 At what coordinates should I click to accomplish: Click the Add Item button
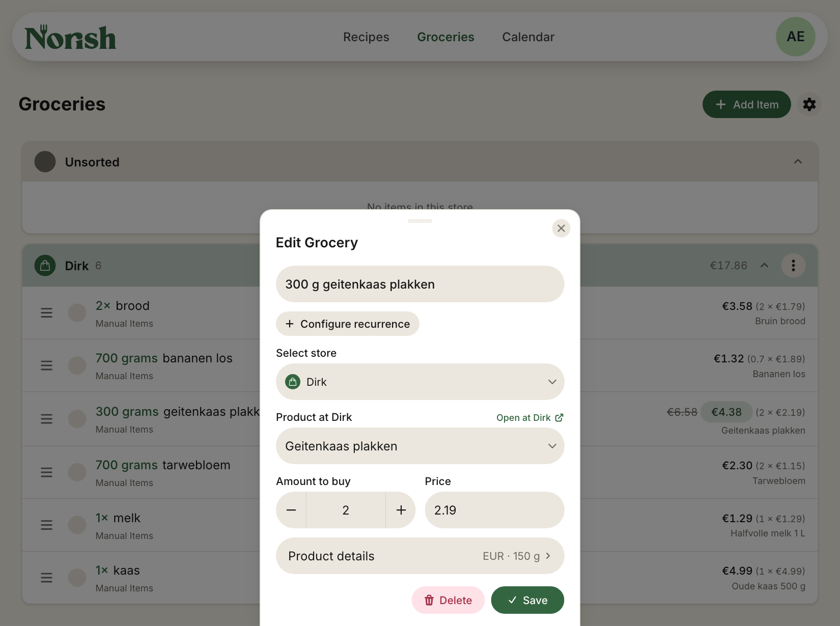pyautogui.click(x=746, y=104)
